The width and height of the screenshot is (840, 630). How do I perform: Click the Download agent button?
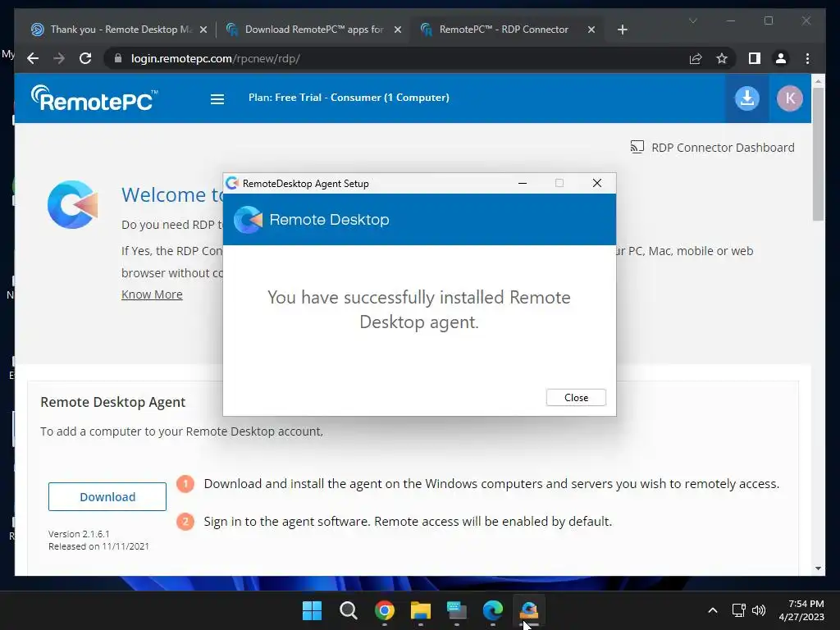tap(107, 496)
